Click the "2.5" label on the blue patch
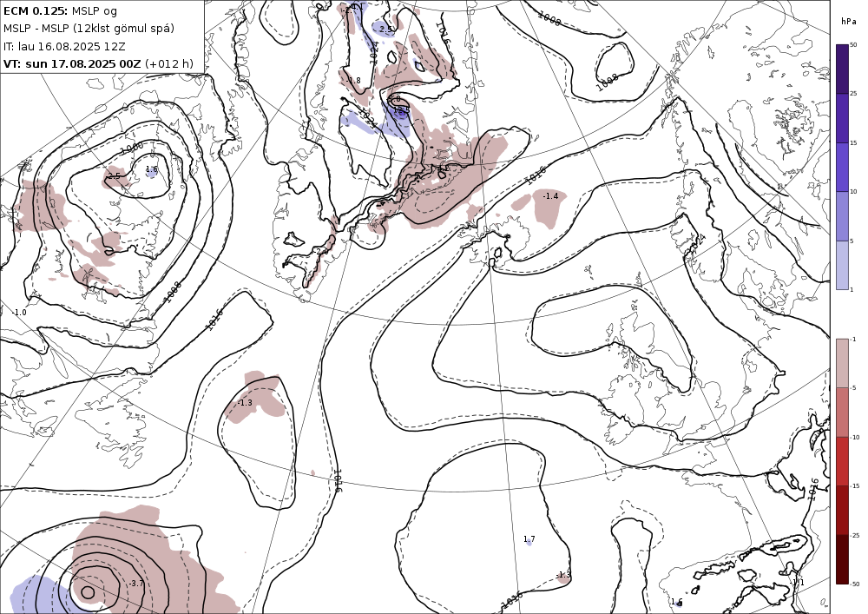Image resolution: width=868 pixels, height=614 pixels. pyautogui.click(x=386, y=29)
